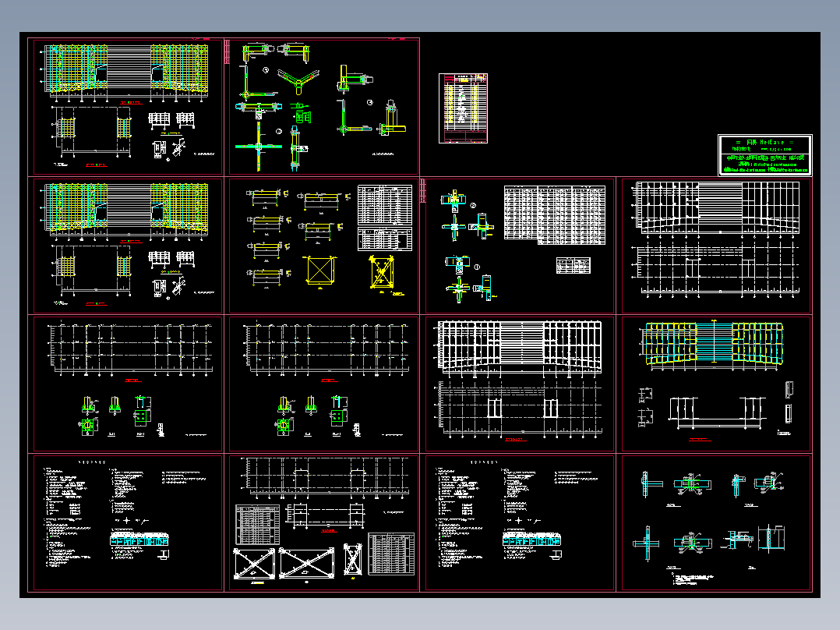Click the Y-shaped yellow connector detail

(x=298, y=81)
